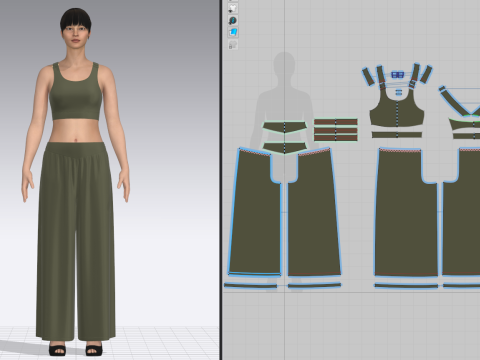This screenshot has width=480, height=360.
Task: Select the bottom brown waistband strip pattern
Action: pos(336,138)
